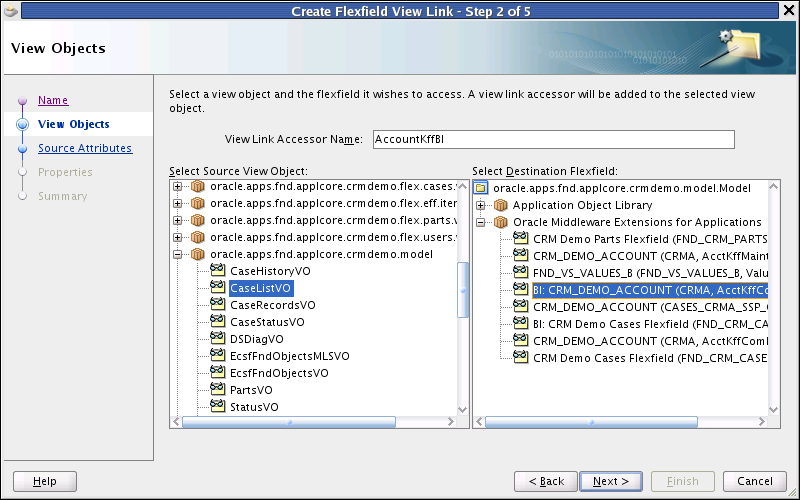The image size is (800, 500).
Task: Expand the crmdemo.flex.parts package node
Action: [177, 220]
